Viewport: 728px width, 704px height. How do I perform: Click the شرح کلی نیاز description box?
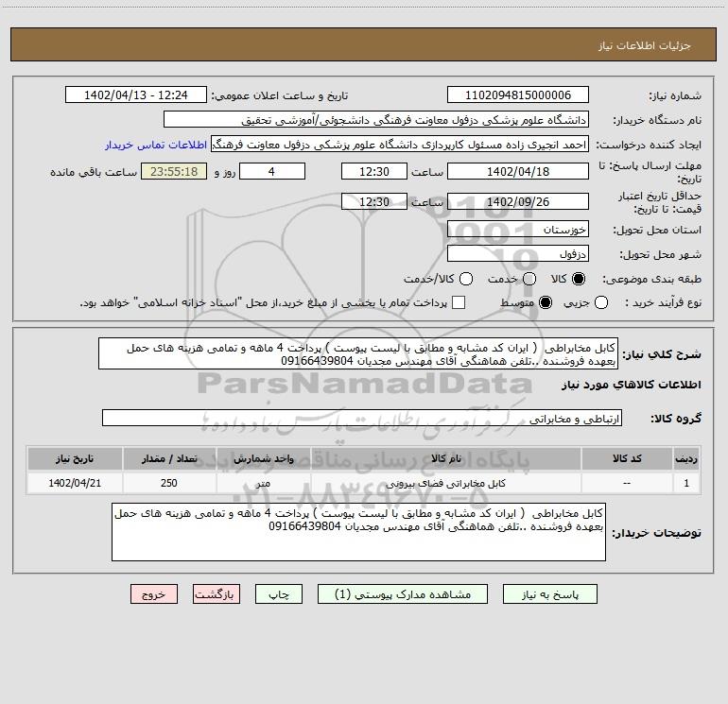click(x=358, y=353)
